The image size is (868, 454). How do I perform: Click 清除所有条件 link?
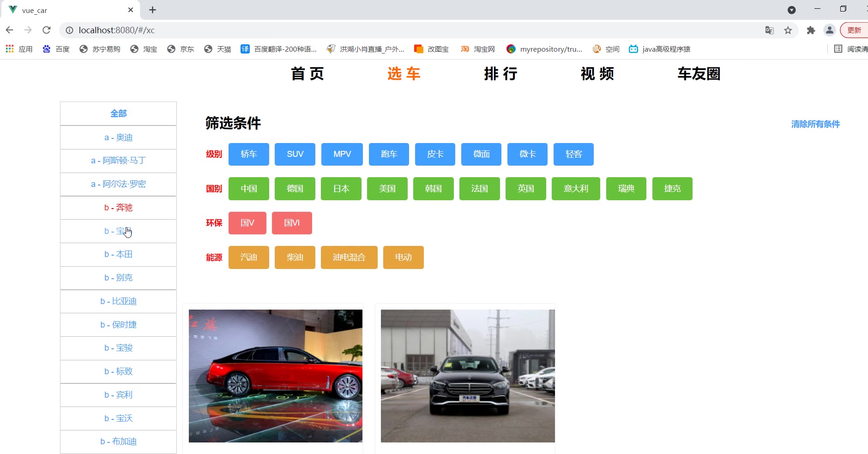[815, 124]
